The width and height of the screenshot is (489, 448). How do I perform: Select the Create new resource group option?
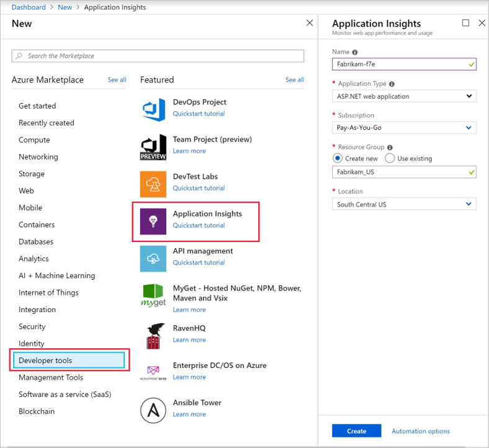[x=338, y=158]
